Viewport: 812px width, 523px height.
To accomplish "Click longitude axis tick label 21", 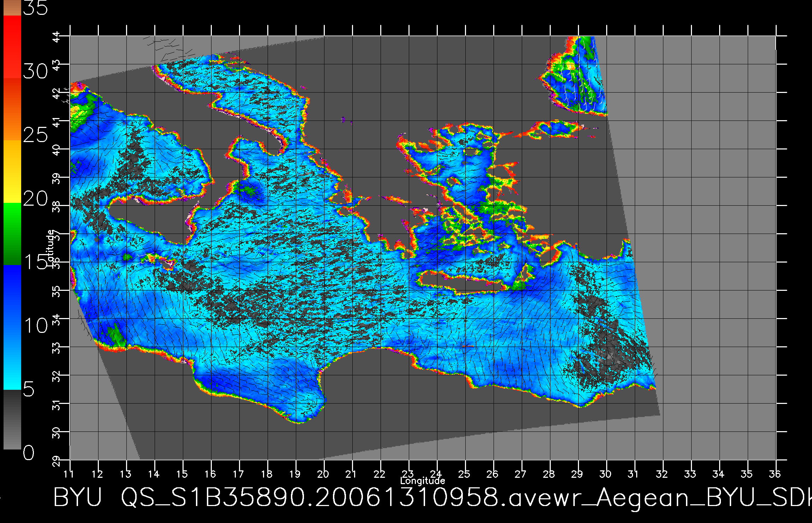I will tap(351, 474).
